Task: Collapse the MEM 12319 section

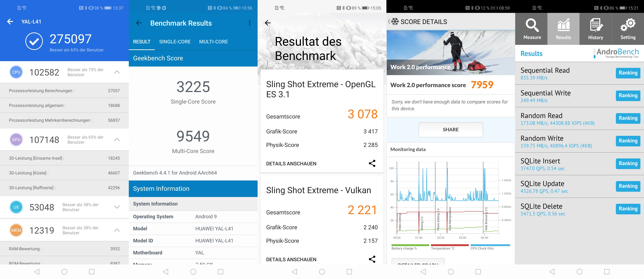Action: tap(117, 230)
